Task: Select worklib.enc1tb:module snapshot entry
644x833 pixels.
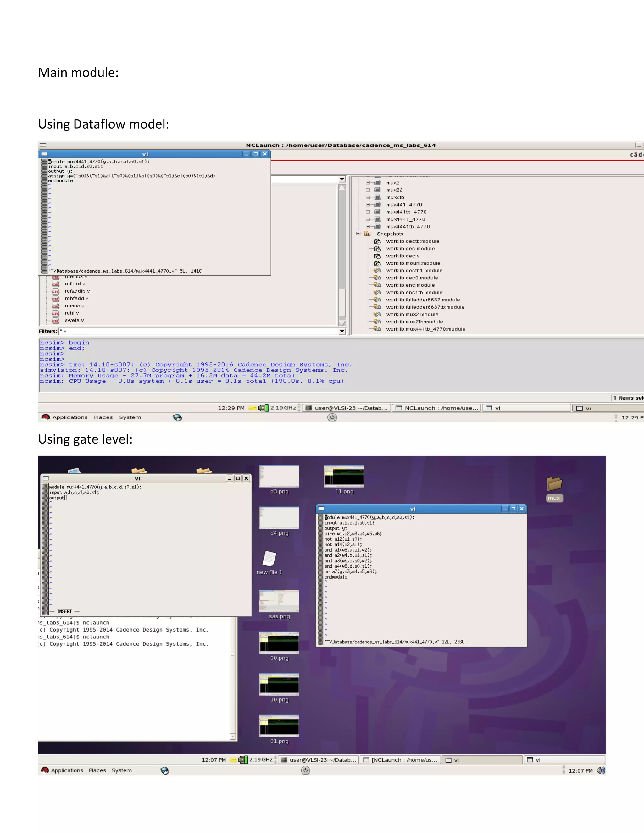Action: click(x=414, y=293)
